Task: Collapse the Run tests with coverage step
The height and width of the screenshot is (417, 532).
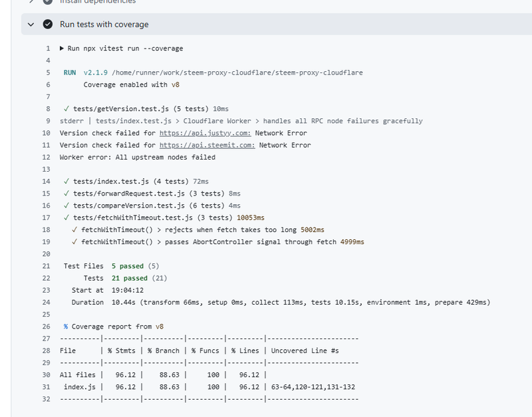Action: tap(31, 25)
